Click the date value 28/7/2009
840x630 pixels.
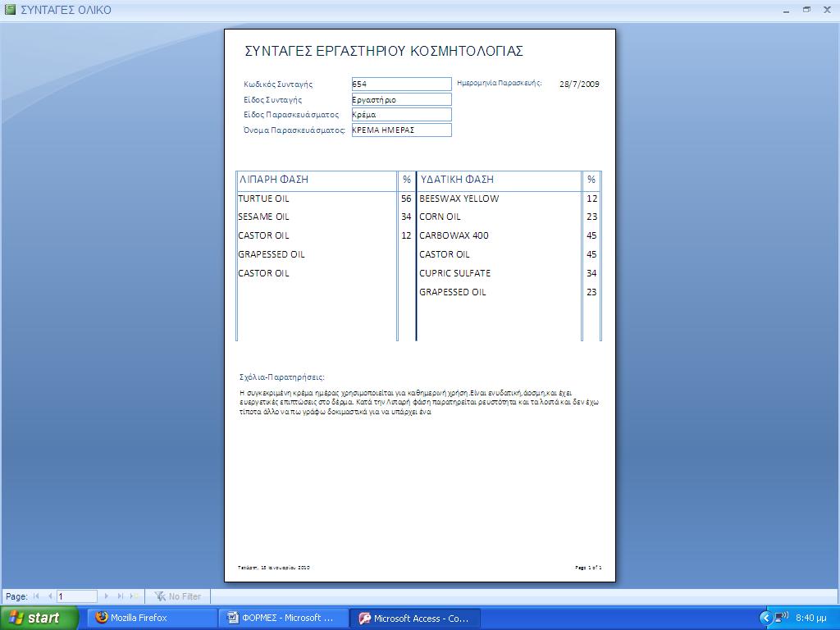579,84
